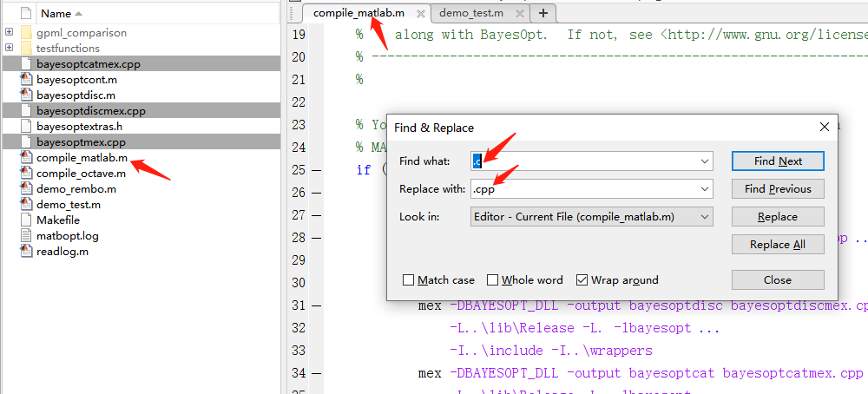Click the matbopt.log file icon
This screenshot has height=394, width=868.
pos(26,235)
